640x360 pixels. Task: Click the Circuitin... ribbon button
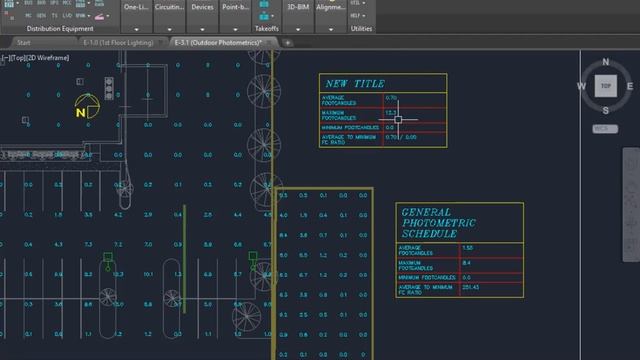(169, 7)
